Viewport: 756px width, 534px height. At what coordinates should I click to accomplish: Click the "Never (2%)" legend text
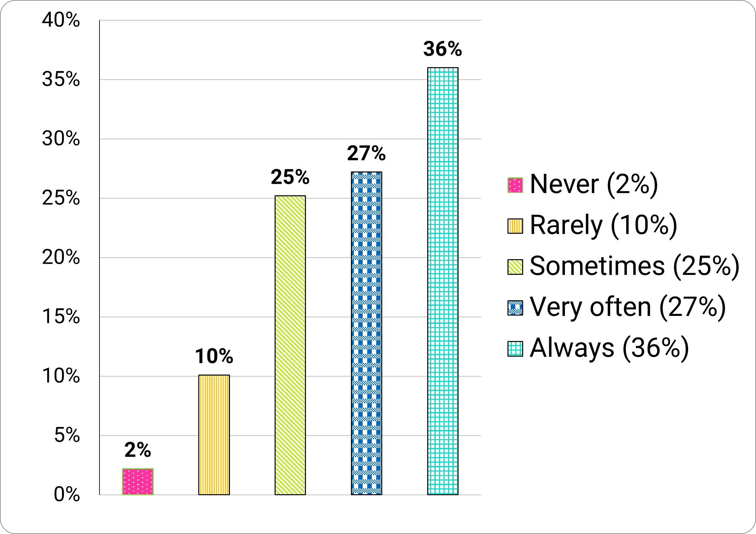point(594,185)
